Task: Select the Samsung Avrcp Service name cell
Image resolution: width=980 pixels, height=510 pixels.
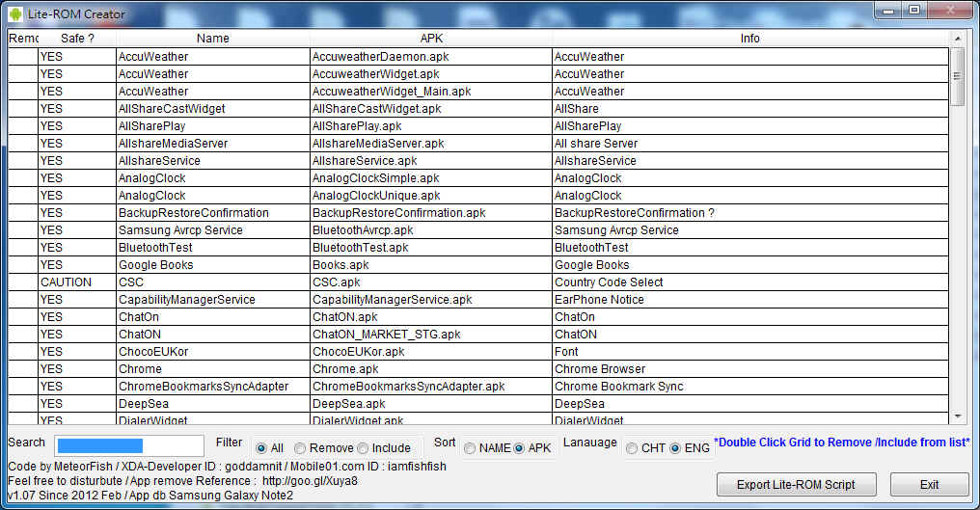Action: (213, 230)
